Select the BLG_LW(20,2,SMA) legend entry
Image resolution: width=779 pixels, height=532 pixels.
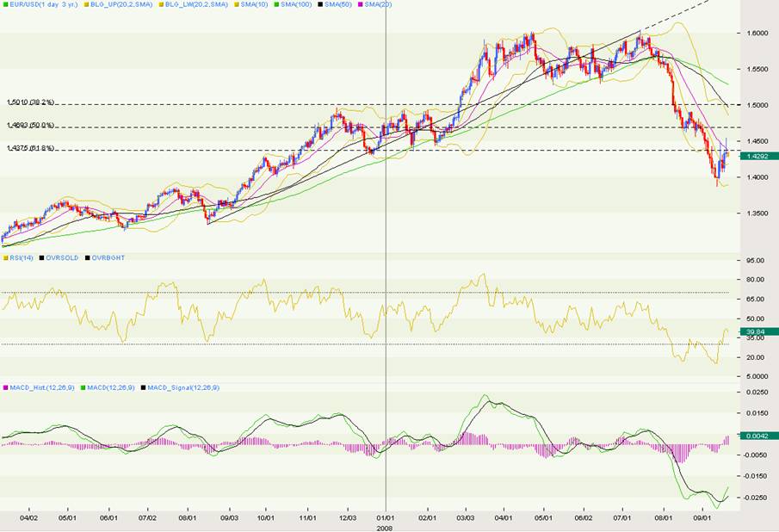click(x=187, y=5)
